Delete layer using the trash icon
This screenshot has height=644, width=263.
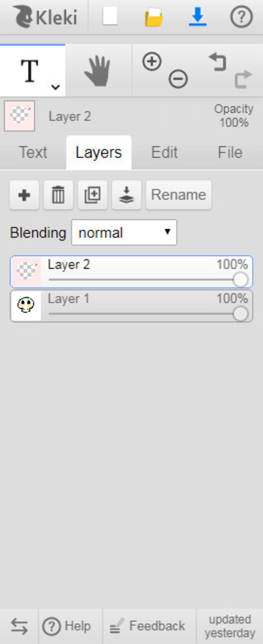[x=58, y=195]
